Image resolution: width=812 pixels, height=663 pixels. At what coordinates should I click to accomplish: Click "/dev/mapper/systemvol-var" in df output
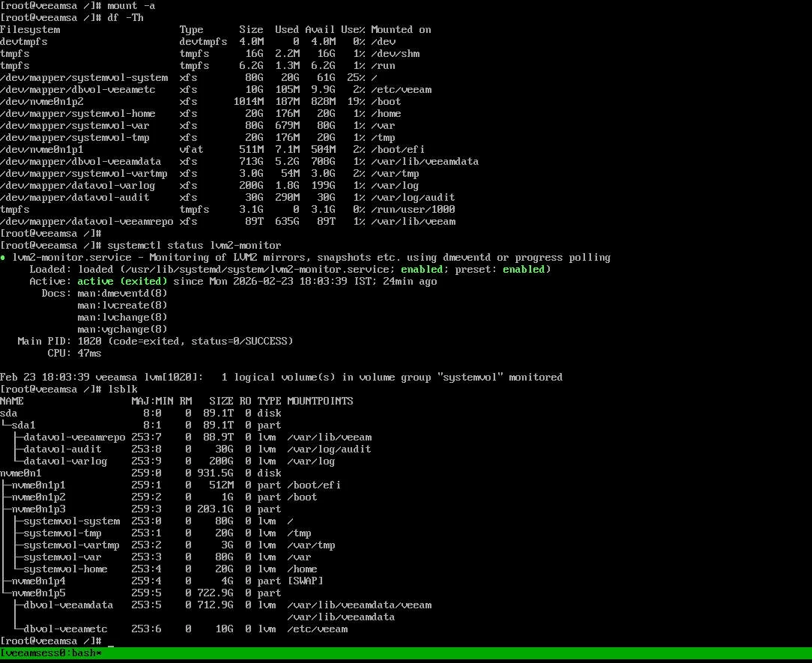(x=75, y=125)
